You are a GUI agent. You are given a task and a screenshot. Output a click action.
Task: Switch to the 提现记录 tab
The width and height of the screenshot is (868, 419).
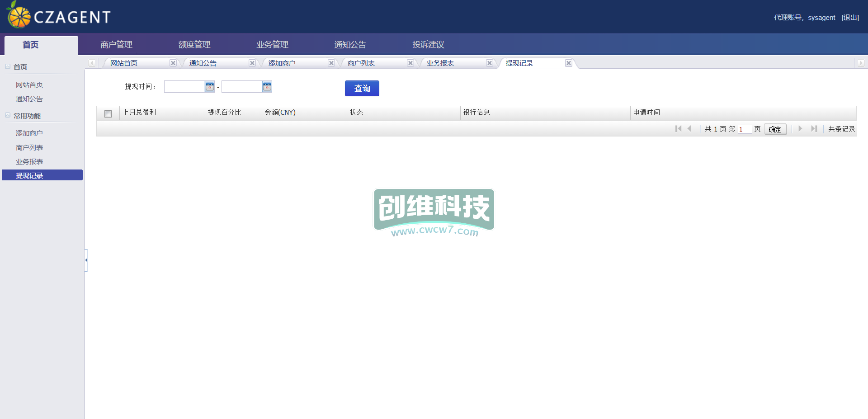pos(519,63)
